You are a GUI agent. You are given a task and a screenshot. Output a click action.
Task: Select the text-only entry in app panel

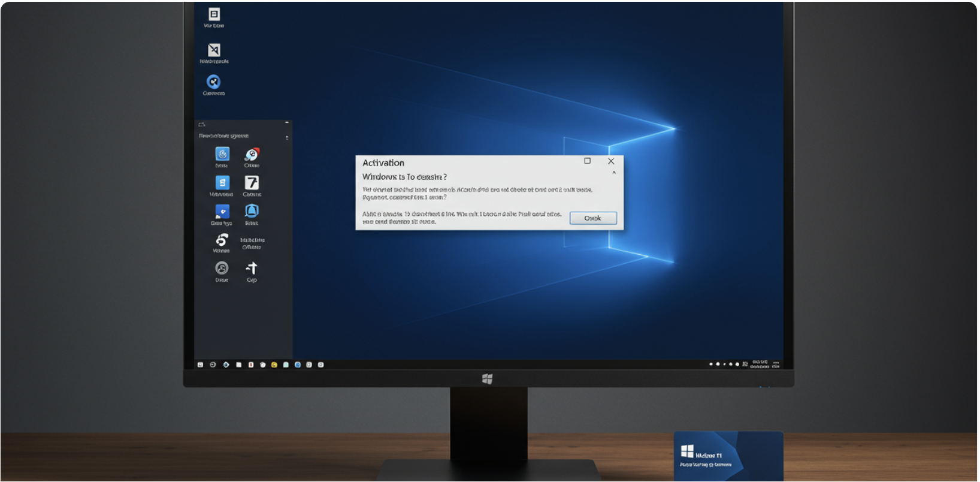click(252, 243)
